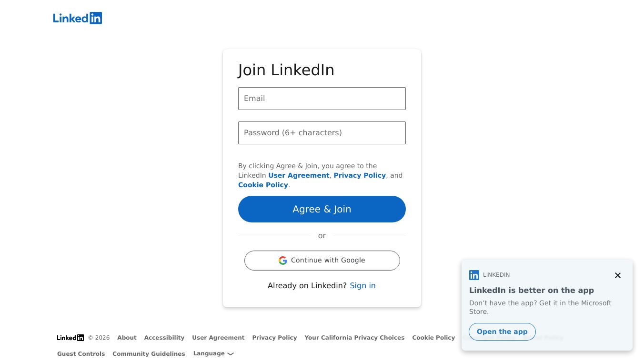Click the Password input field
644x362 pixels.
click(x=322, y=133)
